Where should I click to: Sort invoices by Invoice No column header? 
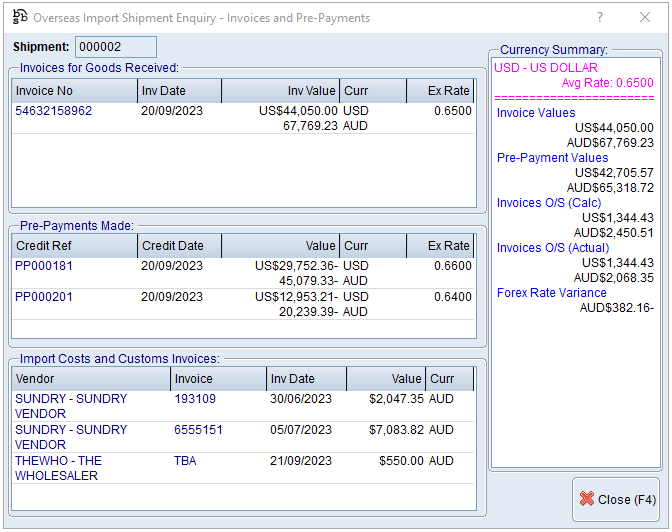point(72,91)
